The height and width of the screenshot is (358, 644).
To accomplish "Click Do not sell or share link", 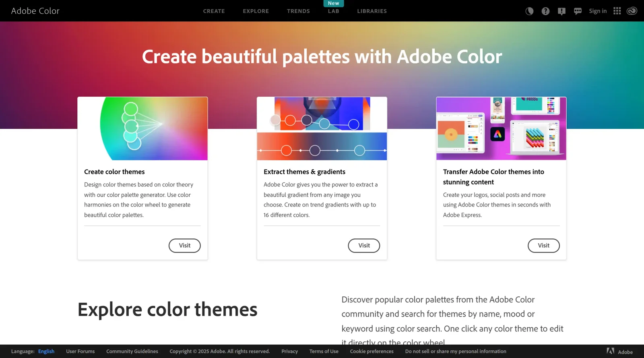I will click(x=456, y=351).
